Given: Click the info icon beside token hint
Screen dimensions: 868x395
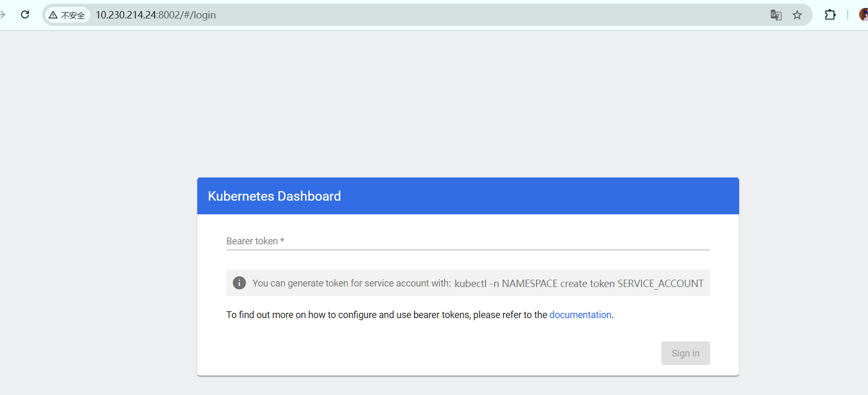Looking at the screenshot, I should [x=239, y=283].
